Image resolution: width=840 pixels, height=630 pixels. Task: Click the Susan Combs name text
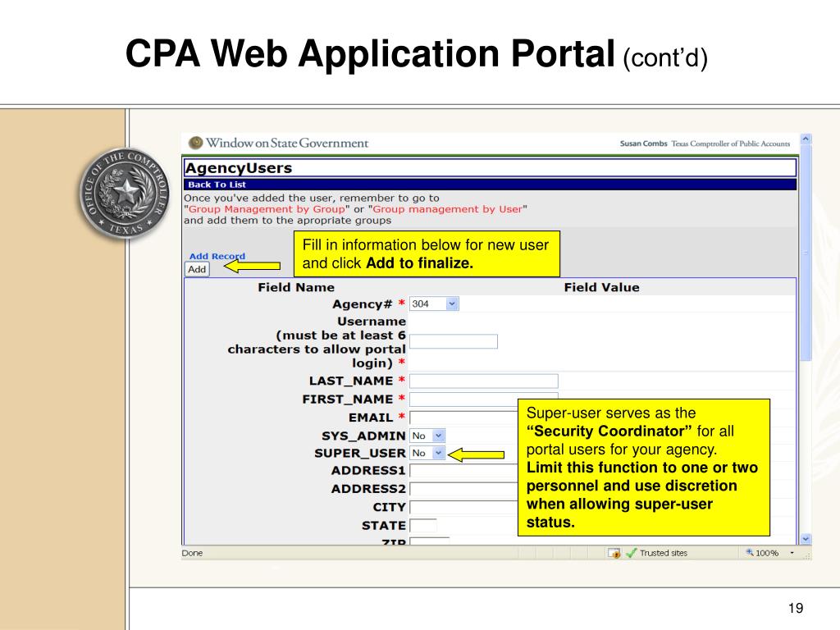coord(643,144)
